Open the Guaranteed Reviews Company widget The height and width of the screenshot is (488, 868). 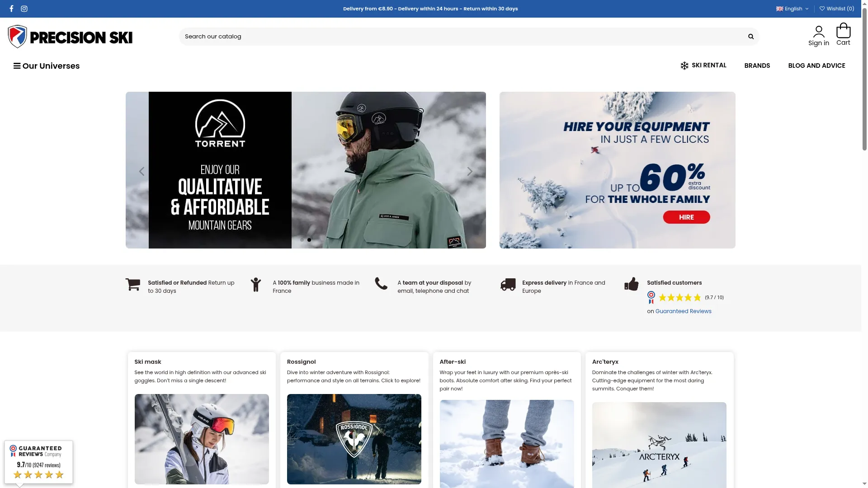[39, 462]
